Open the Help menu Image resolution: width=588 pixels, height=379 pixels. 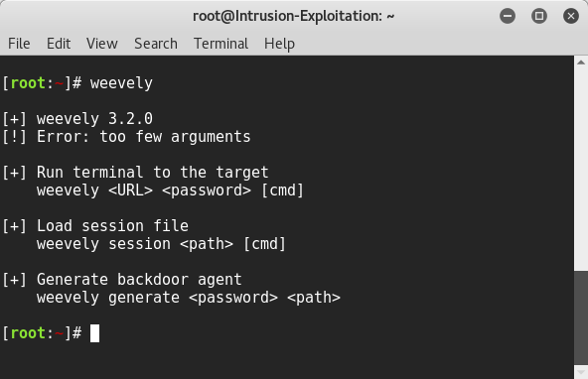279,44
